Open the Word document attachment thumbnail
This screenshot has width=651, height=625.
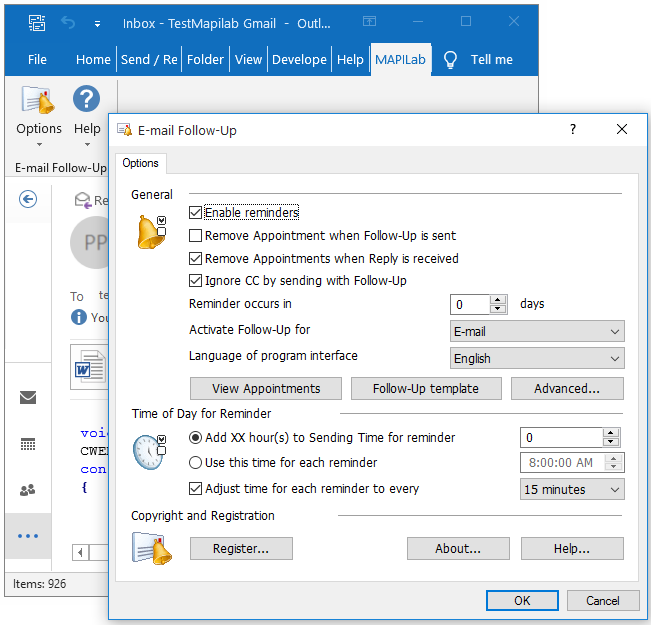tap(89, 367)
